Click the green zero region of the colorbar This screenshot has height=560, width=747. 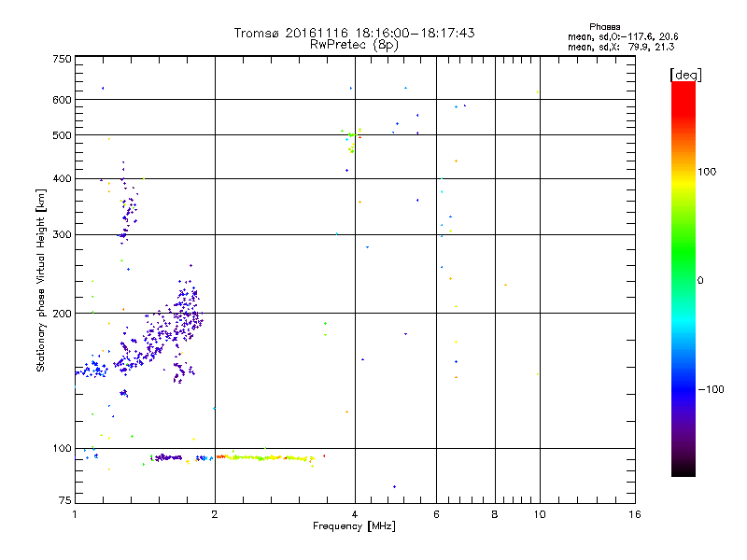click(x=684, y=280)
